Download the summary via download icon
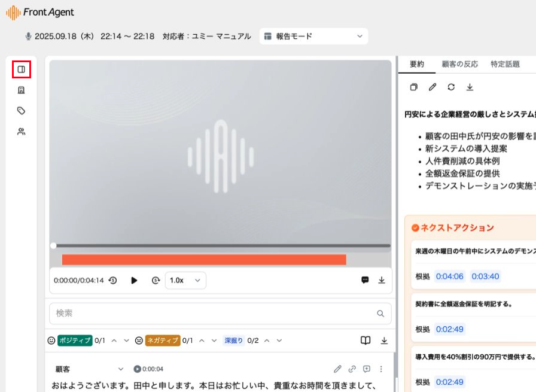536x392 pixels. coord(470,87)
